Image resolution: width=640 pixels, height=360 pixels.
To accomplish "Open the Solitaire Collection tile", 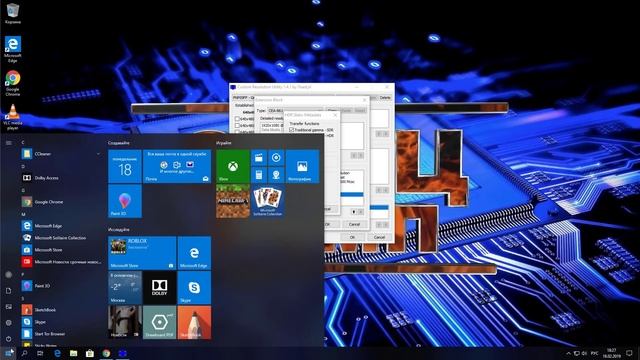I will pyautogui.click(x=268, y=201).
